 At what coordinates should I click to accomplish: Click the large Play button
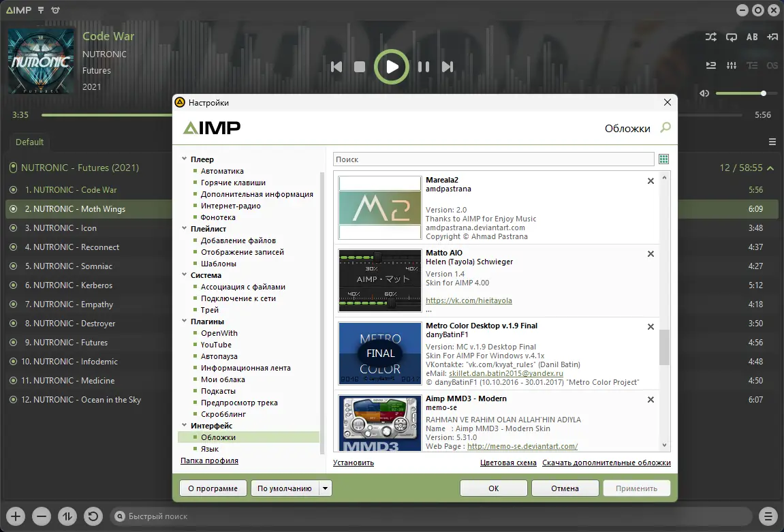click(x=392, y=67)
